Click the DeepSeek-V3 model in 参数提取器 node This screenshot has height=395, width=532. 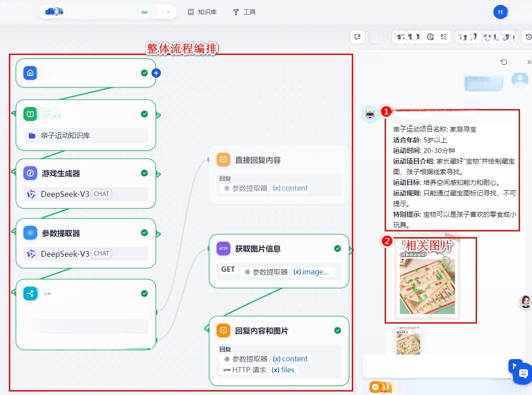click(86, 254)
